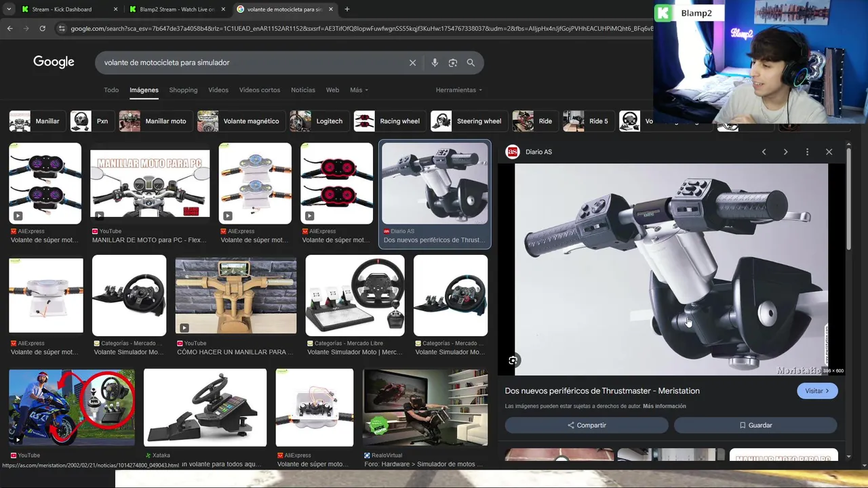Filter by Ride chip
Screen dimensions: 868x488
pos(535,121)
